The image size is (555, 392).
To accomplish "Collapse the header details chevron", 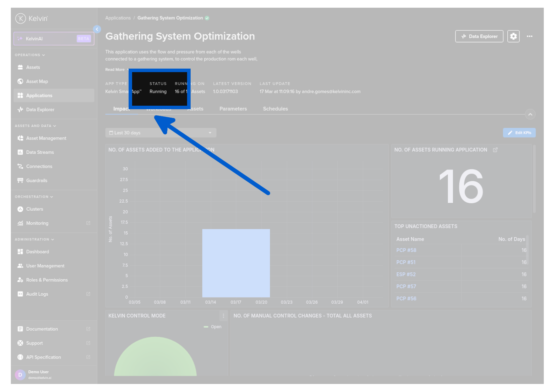I will 530,114.
